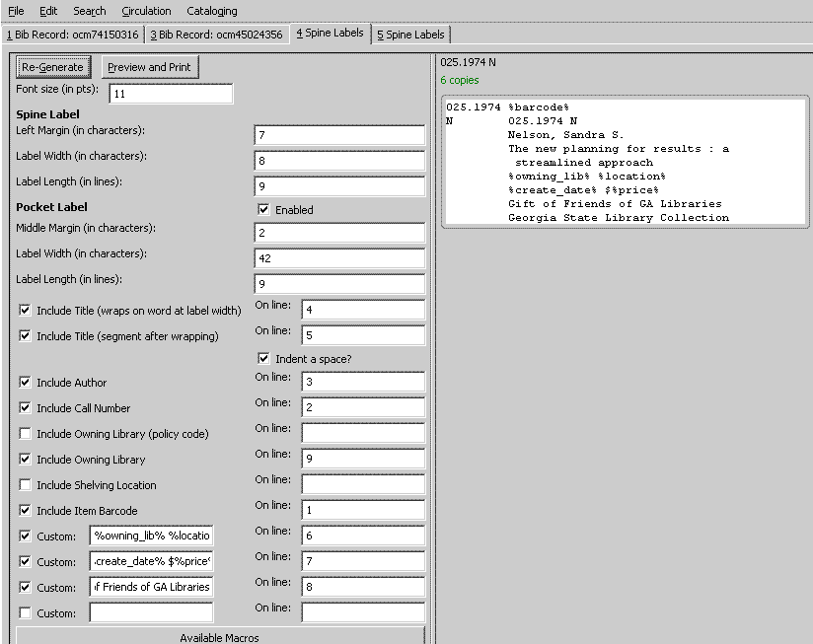
Task: Select the Bib Record ocm45024356 tab
Action: (218, 35)
